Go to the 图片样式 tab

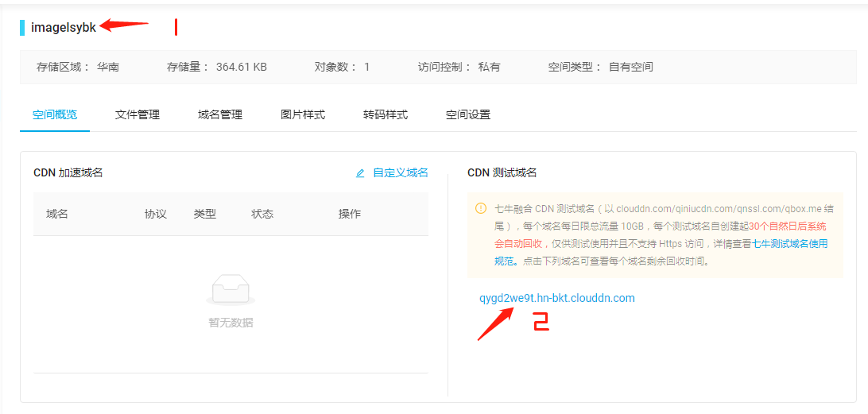[303, 115]
